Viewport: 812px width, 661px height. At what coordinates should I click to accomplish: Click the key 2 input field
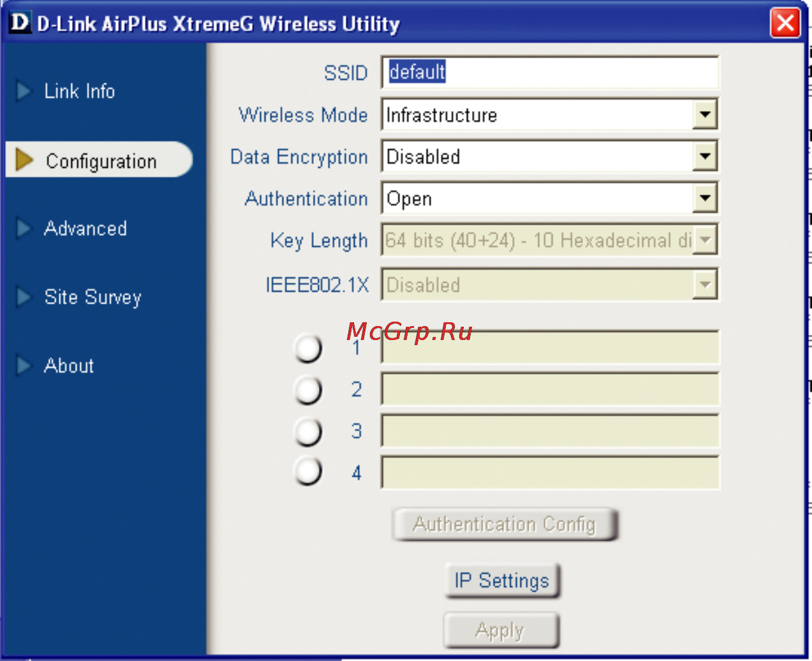(x=550, y=389)
